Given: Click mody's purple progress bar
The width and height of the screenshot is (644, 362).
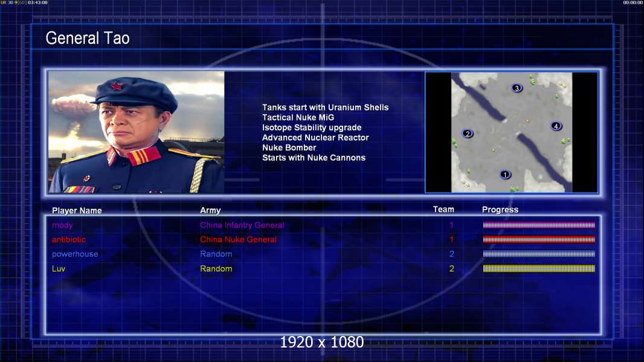Looking at the screenshot, I should click(539, 225).
